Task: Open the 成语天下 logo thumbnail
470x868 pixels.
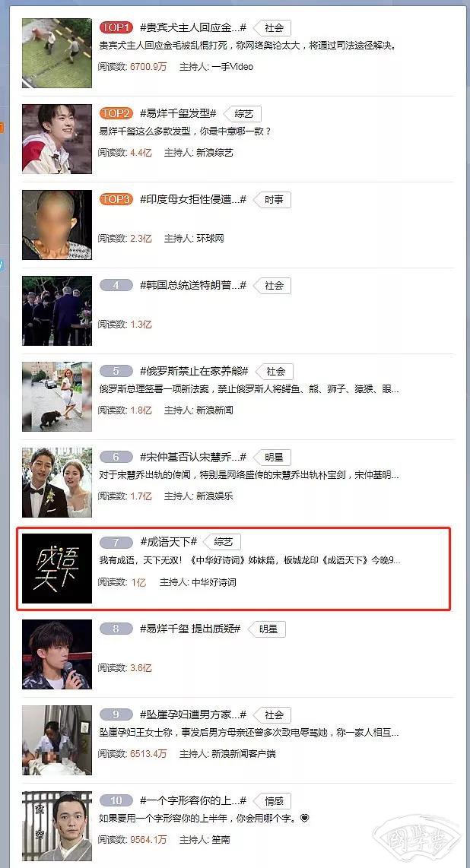Action: [57, 569]
